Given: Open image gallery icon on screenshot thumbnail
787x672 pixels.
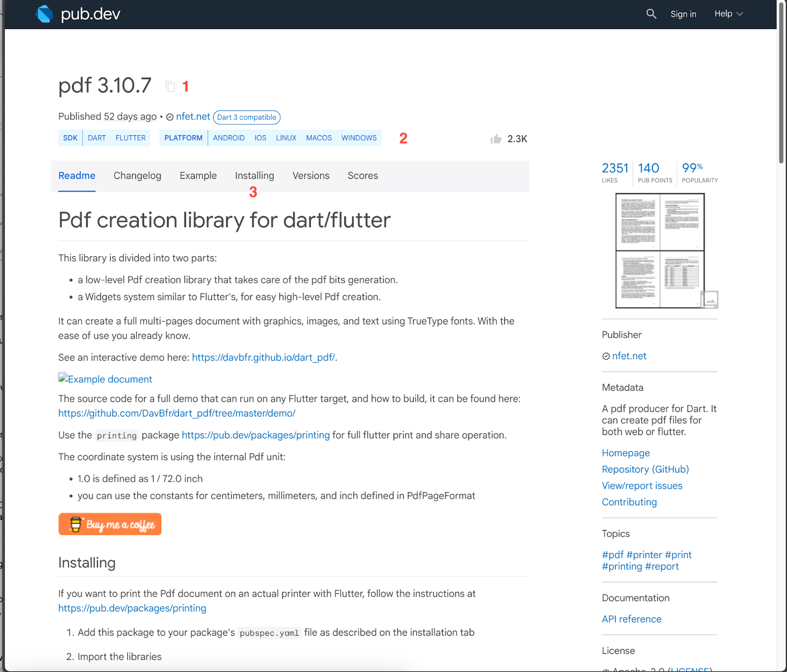Looking at the screenshot, I should [709, 299].
